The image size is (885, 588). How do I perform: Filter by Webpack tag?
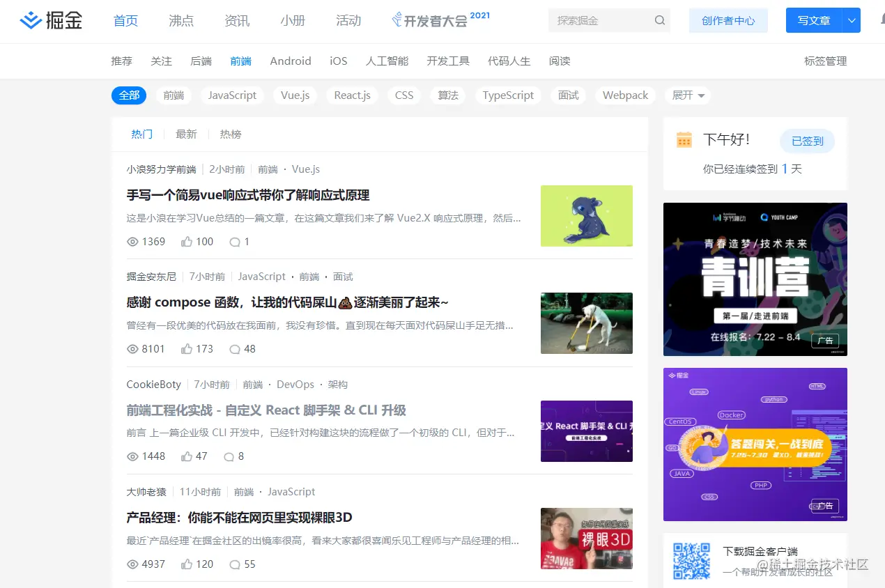tap(625, 95)
